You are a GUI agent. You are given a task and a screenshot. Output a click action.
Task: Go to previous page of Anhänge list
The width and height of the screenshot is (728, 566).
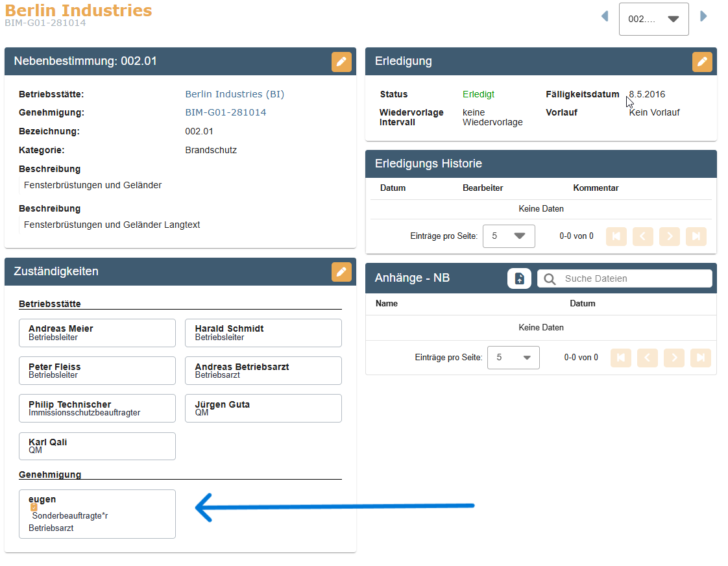[x=647, y=358]
